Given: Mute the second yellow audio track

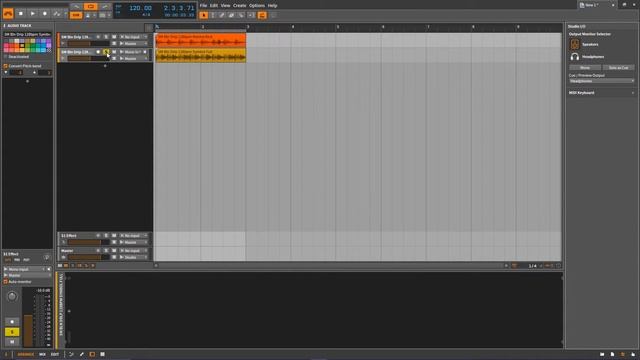Looking at the screenshot, I should coord(114,52).
